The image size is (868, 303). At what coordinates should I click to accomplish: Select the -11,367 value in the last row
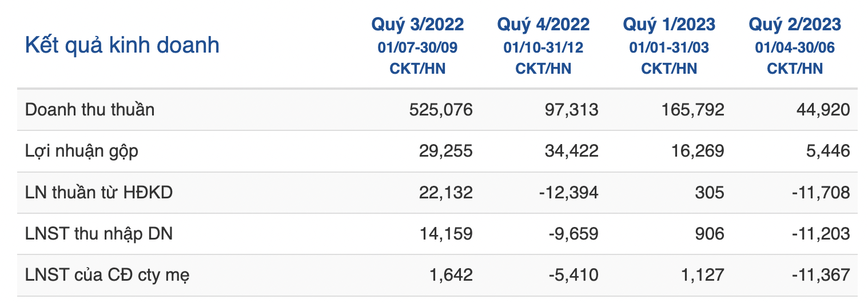click(x=821, y=275)
